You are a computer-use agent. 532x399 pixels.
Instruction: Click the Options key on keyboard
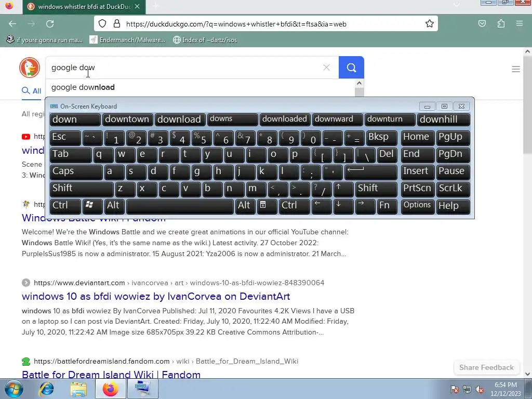(417, 206)
